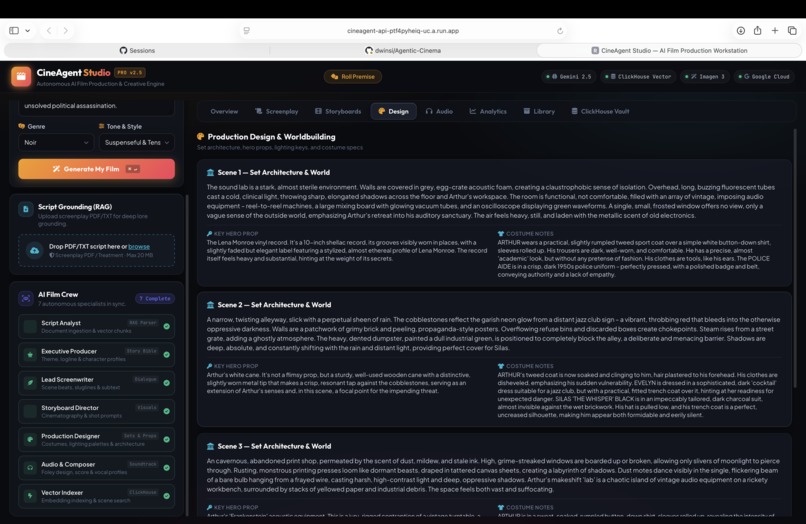Switch to the Storyboards tab

[338, 111]
